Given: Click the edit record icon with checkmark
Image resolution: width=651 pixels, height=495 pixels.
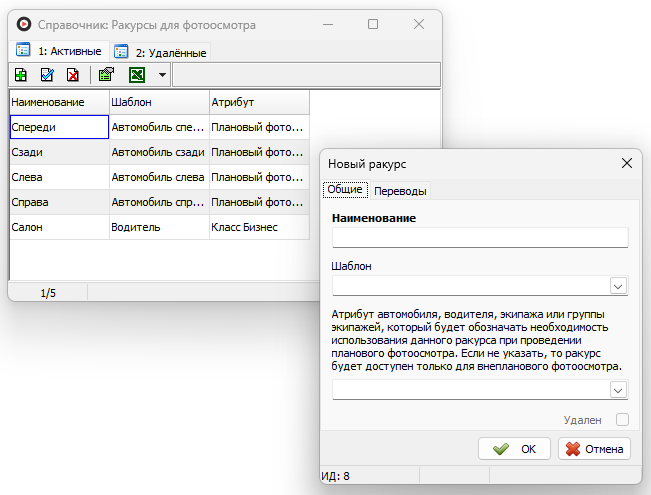Looking at the screenshot, I should pyautogui.click(x=47, y=75).
